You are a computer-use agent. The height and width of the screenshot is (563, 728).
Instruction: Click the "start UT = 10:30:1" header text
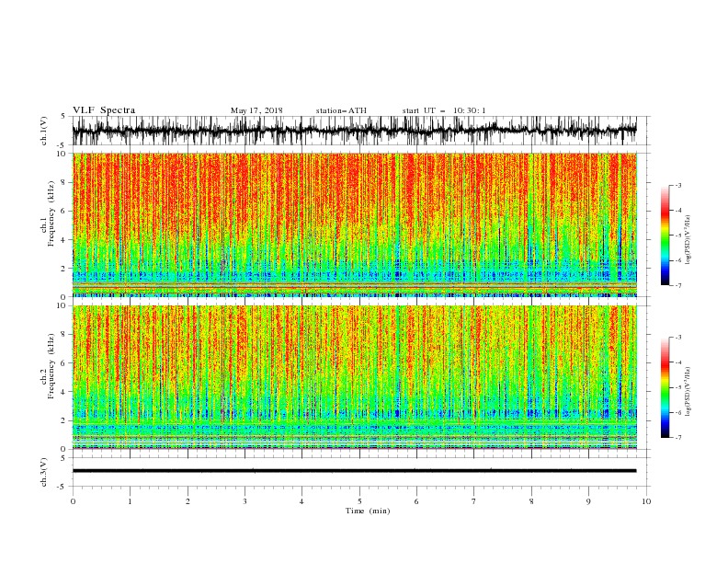tap(444, 110)
